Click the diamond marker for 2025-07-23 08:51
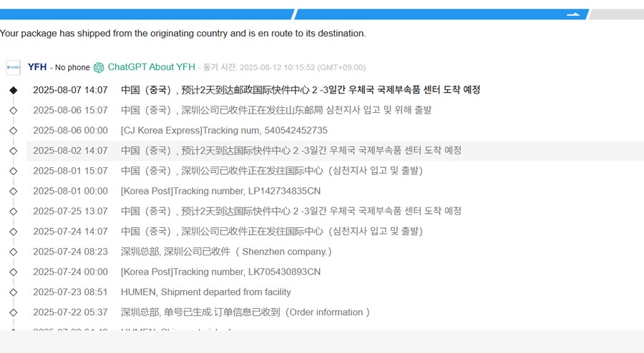This screenshot has width=644, height=353. [14, 292]
